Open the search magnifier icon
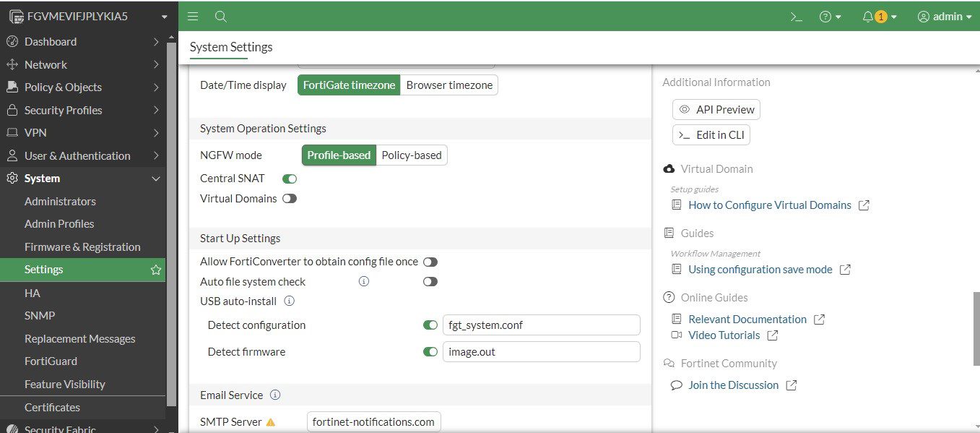980x433 pixels. [x=221, y=16]
